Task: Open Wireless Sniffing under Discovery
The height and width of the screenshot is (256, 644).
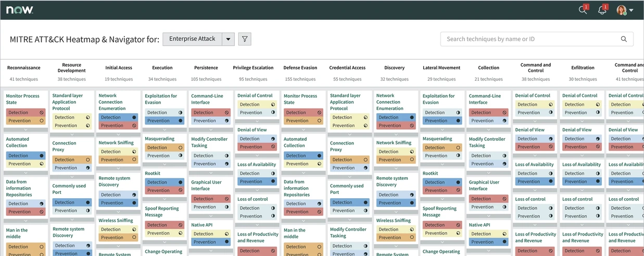Action: [394, 221]
